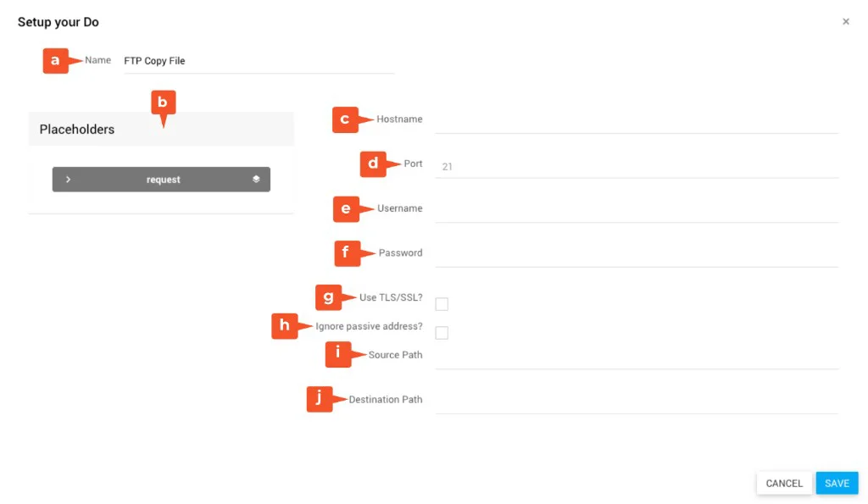
Task: Click the Name field containing FTP Copy File
Action: [x=259, y=61]
